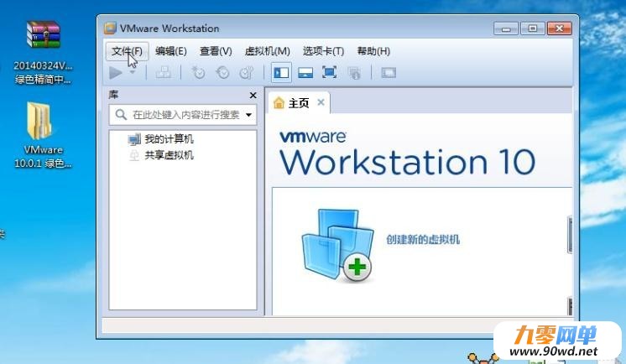Open the 文件(F) menu
Image resolution: width=626 pixels, height=364 pixels.
[127, 51]
